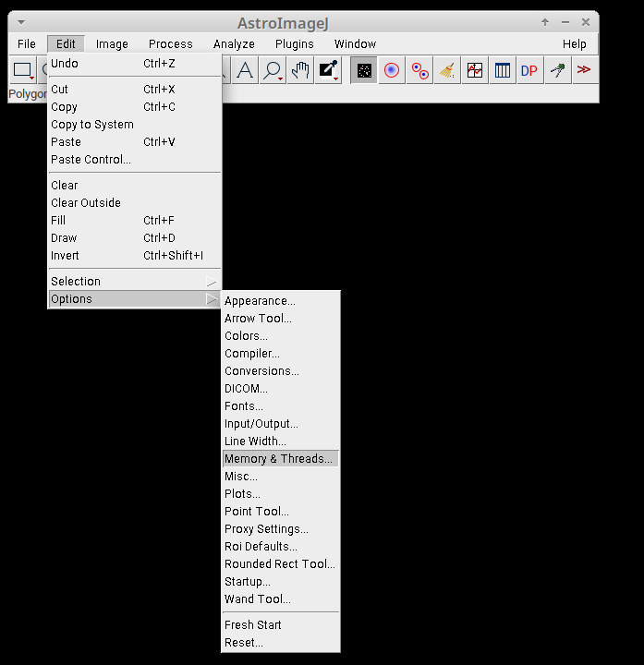Click the astronomy image display icon
Viewport: 644px width, 665px height.
[364, 70]
